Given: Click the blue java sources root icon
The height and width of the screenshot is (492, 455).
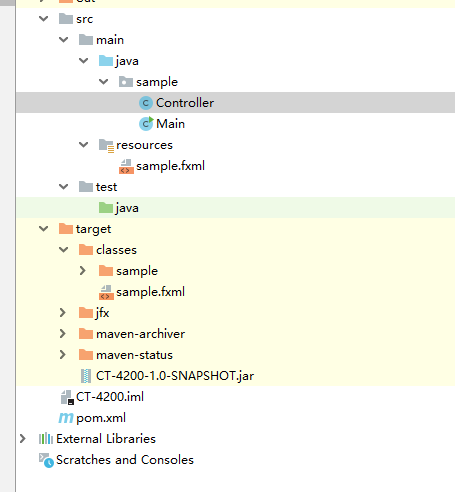Looking at the screenshot, I should click(106, 61).
